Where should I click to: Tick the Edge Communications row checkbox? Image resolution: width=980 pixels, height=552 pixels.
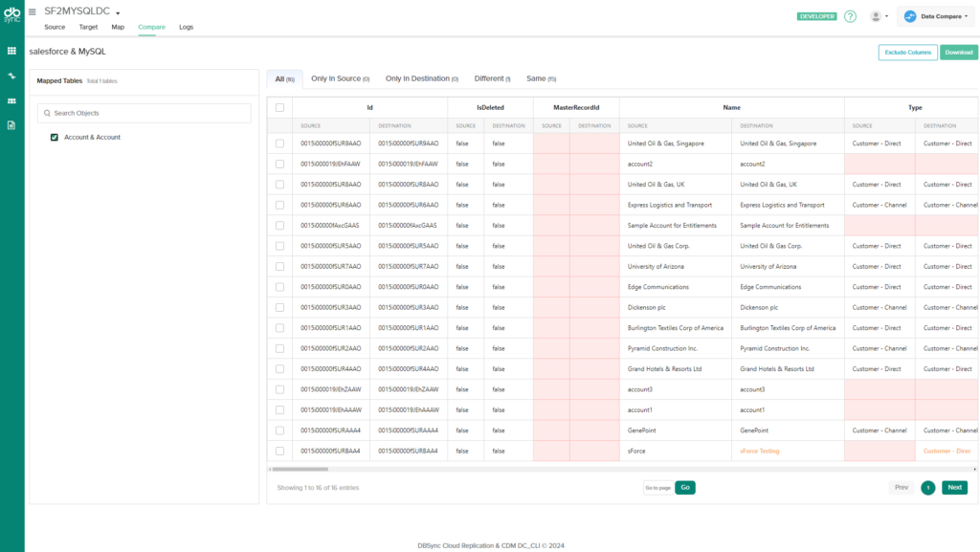[x=280, y=287]
